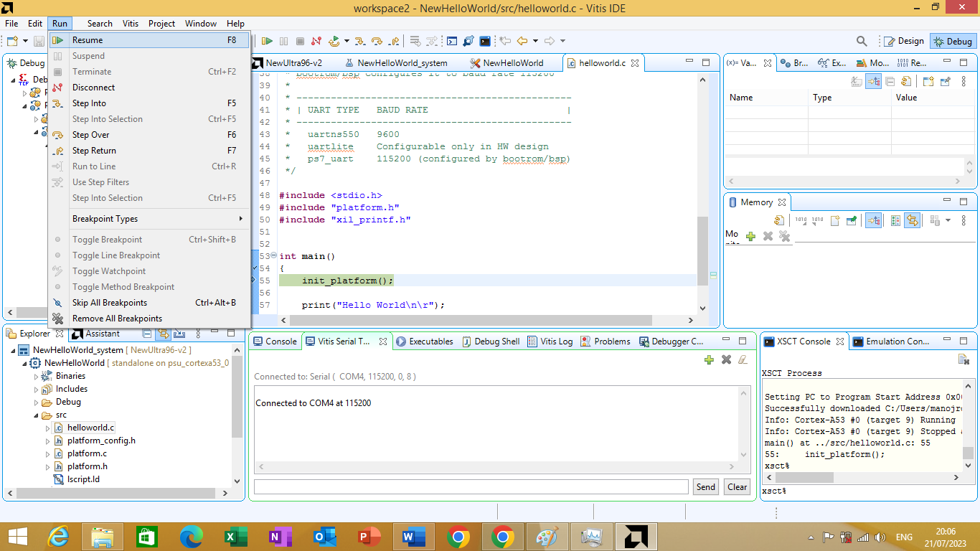Click the Step Return toolbar icon
This screenshot has height=551, width=980.
(x=394, y=41)
